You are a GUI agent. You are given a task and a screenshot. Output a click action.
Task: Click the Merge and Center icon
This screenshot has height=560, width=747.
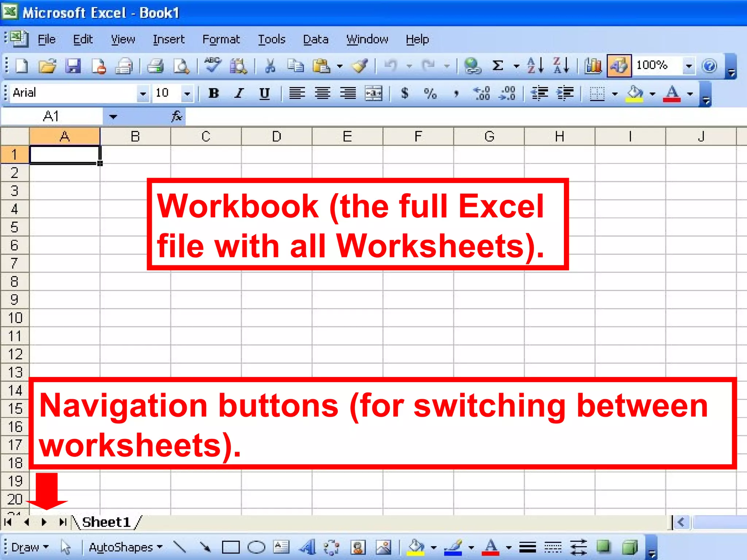(x=374, y=93)
